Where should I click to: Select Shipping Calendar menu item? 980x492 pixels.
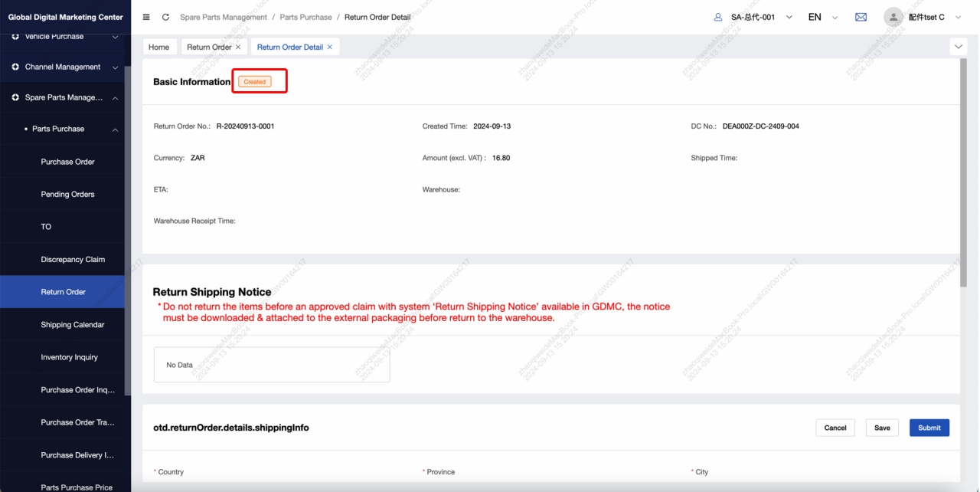73,324
